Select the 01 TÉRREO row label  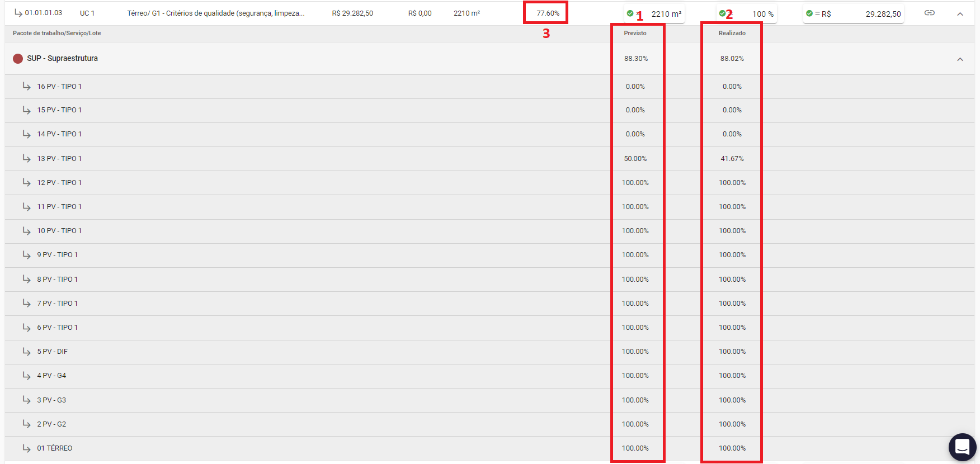coord(55,448)
